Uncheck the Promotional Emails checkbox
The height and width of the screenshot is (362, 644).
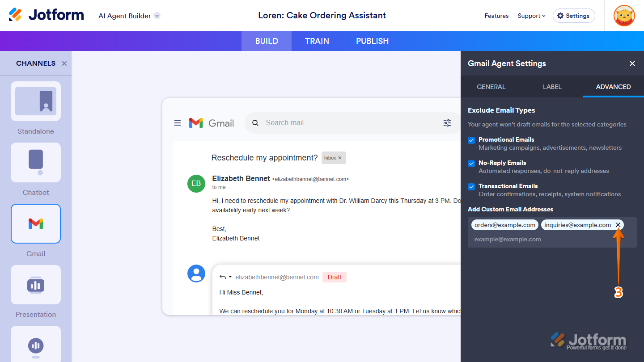[471, 140]
